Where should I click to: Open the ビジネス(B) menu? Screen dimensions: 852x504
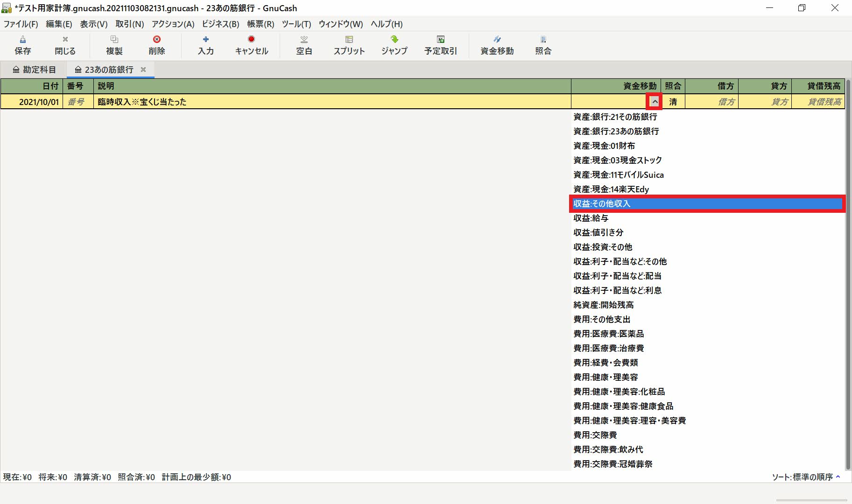pos(220,24)
